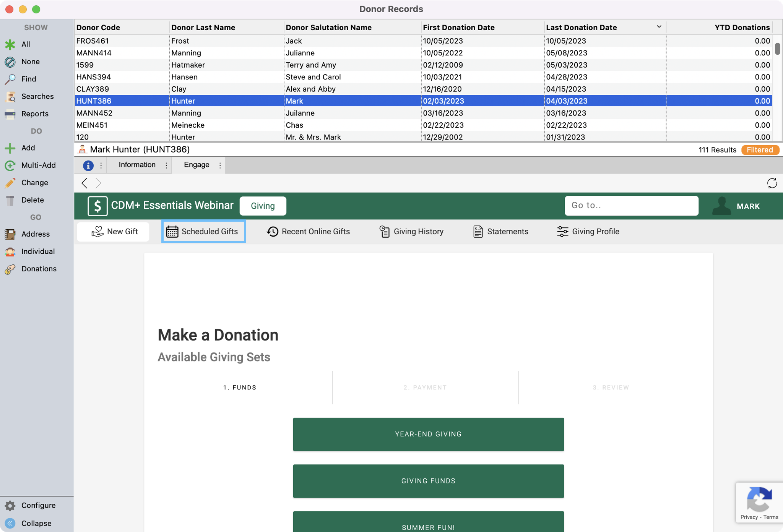Open the Configure gear settings
The width and height of the screenshot is (783, 532).
[10, 506]
